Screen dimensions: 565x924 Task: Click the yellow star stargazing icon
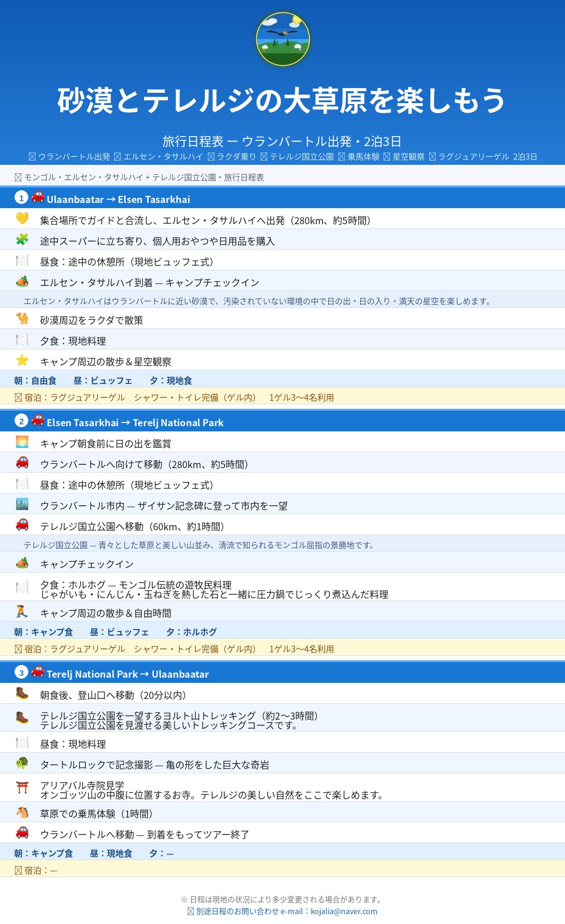point(22,360)
